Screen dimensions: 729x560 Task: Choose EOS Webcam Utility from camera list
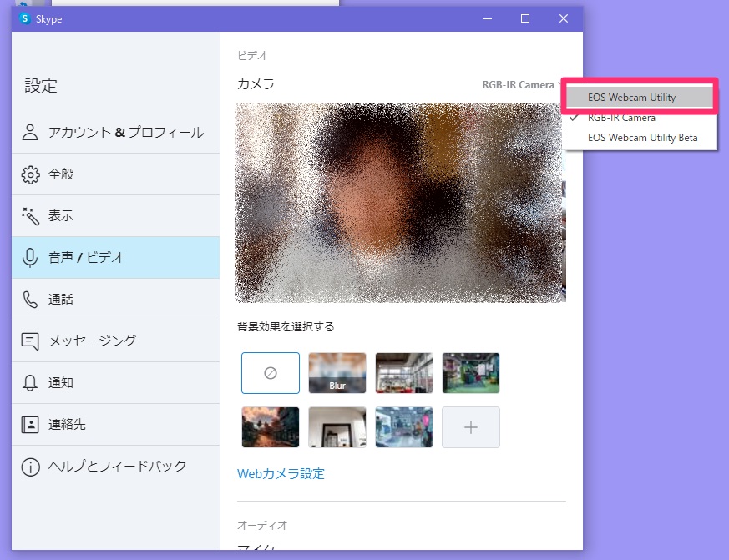(640, 97)
